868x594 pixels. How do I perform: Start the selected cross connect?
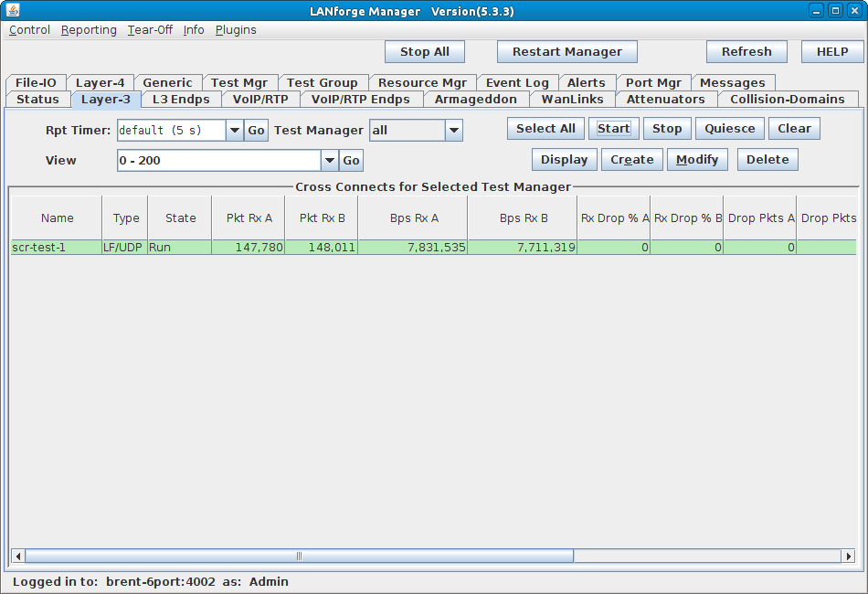coord(614,129)
